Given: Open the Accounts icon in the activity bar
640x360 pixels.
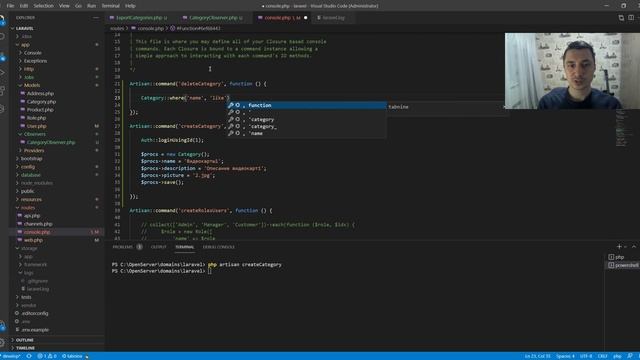Looking at the screenshot, I should [x=2, y=326].
